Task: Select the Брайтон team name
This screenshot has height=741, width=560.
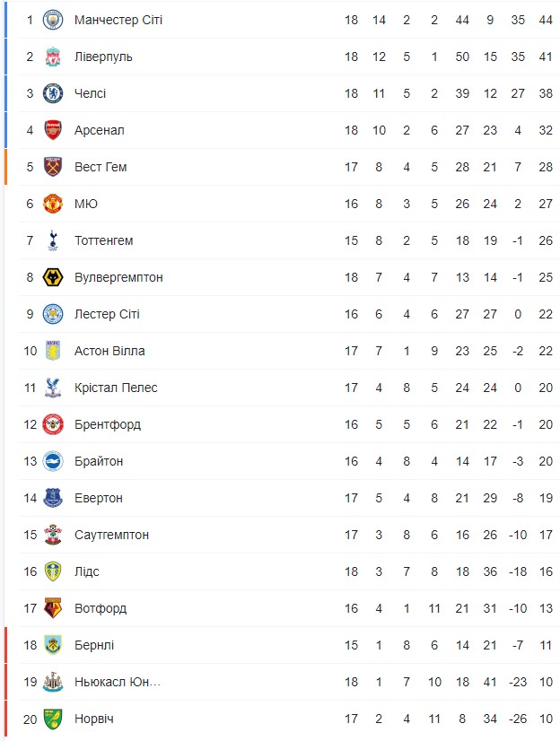Action: point(99,461)
